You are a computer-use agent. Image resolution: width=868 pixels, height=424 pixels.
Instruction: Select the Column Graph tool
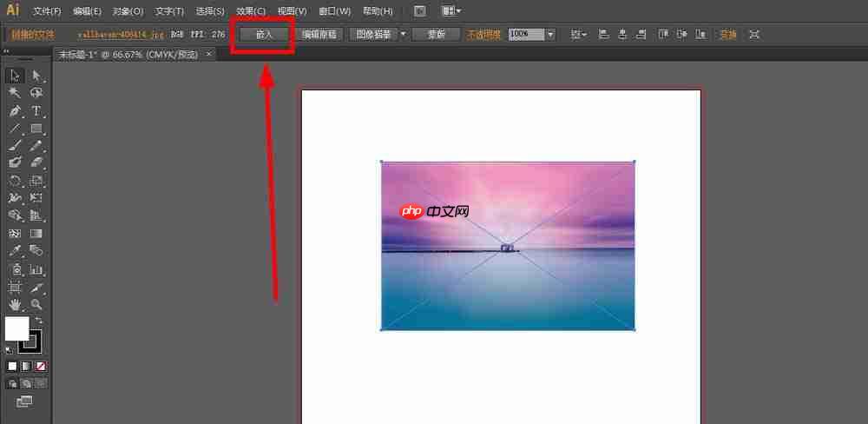pos(36,269)
